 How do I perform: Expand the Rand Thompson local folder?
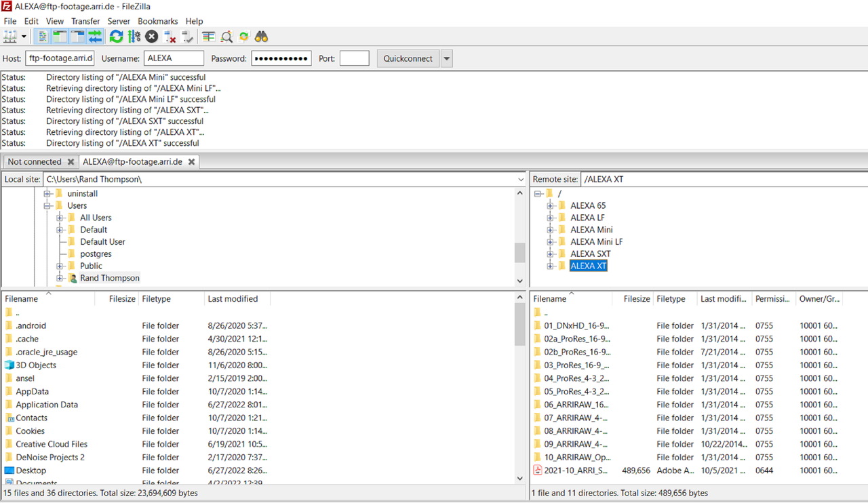60,278
